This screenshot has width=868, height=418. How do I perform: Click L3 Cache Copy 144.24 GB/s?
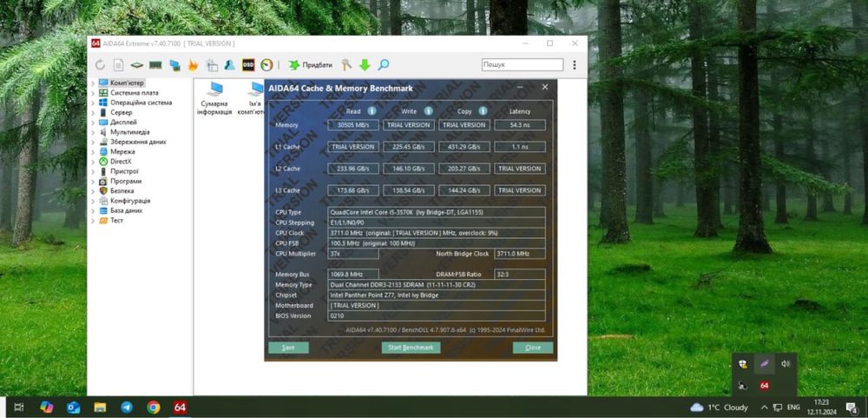pyautogui.click(x=464, y=190)
